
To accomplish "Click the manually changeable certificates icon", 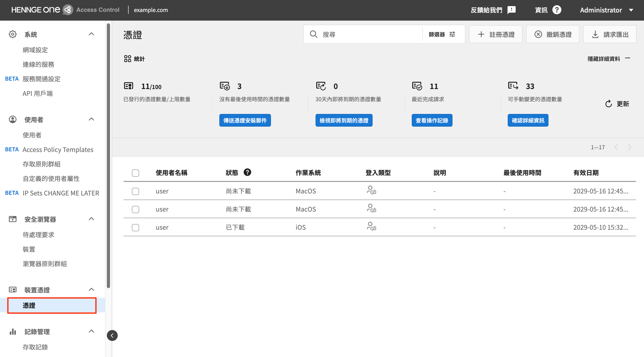I will 513,86.
